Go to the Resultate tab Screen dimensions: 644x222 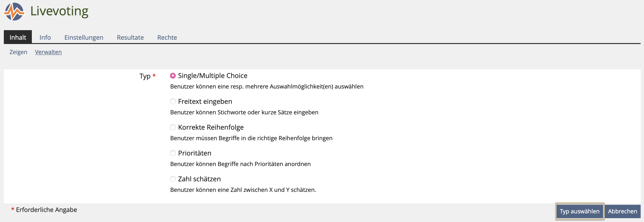130,38
